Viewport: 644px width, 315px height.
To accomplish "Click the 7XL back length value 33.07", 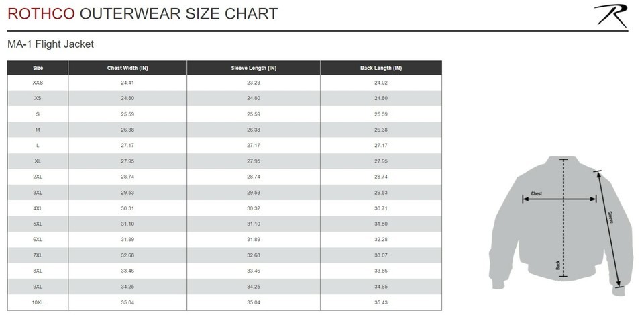I will [x=381, y=255].
